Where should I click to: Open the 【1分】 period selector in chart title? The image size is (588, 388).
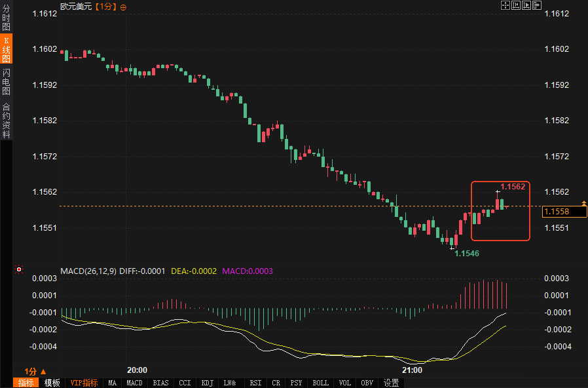coord(106,7)
